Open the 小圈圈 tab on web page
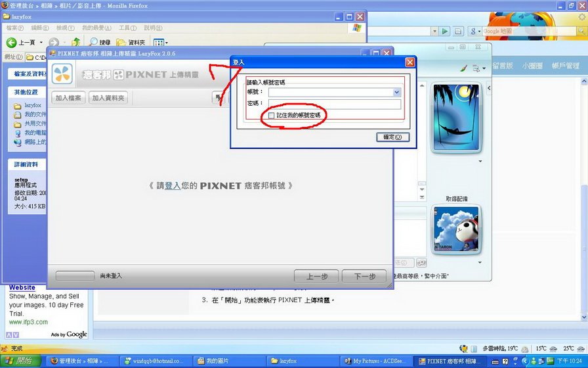588x368 pixels. [532, 66]
